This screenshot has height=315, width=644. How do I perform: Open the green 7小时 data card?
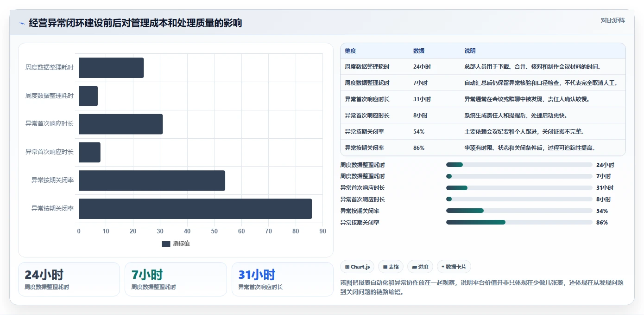(x=176, y=279)
